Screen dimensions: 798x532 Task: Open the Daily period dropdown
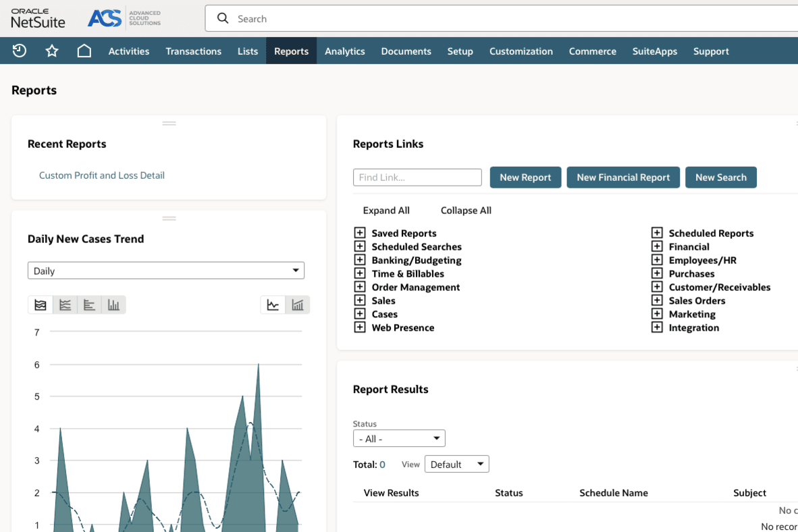pos(166,270)
